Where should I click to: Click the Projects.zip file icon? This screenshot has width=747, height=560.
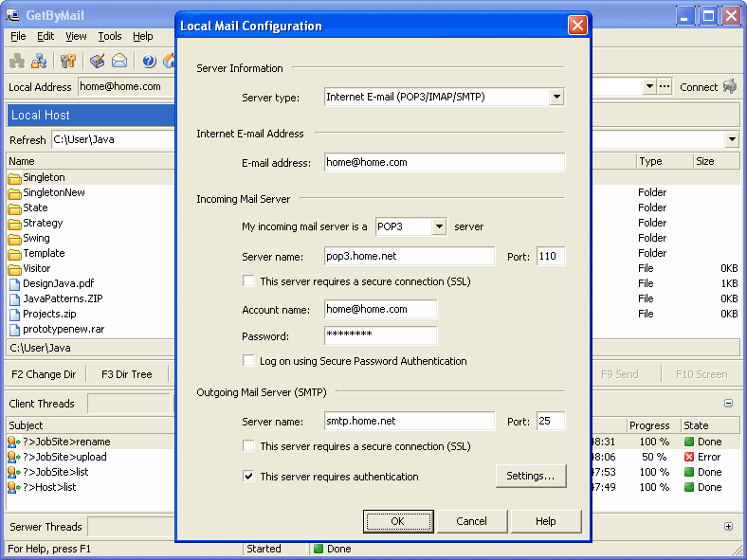(x=15, y=315)
